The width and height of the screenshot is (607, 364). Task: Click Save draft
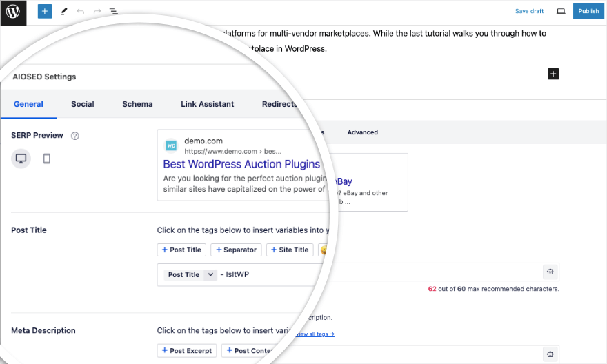(x=529, y=11)
